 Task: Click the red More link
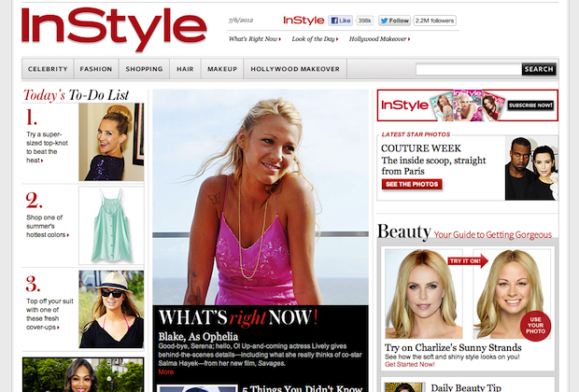(166, 372)
